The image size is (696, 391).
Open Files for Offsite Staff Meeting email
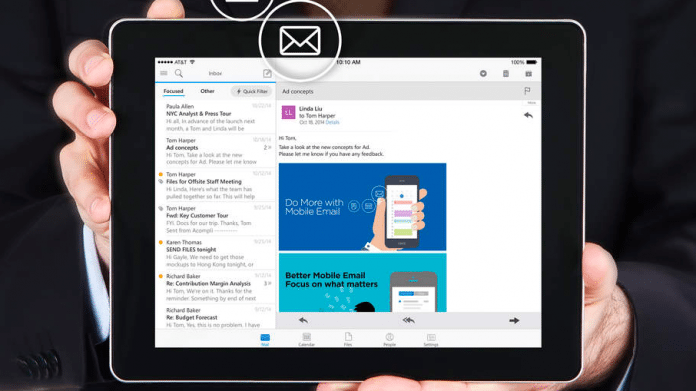tap(216, 185)
